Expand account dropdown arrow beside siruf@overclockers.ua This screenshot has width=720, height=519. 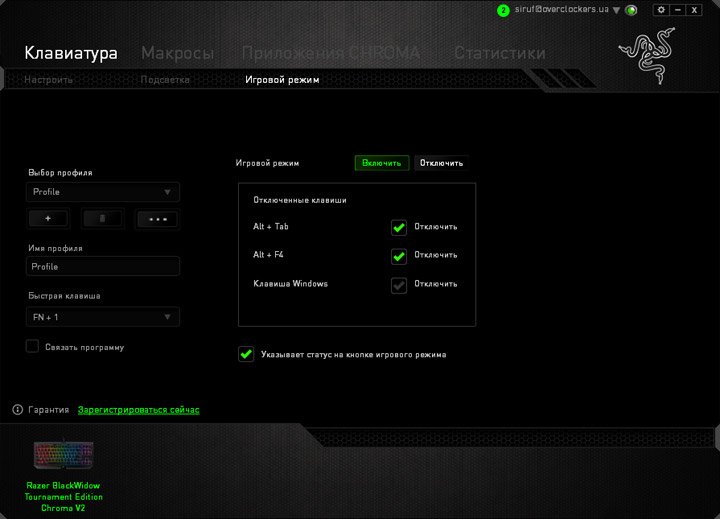point(616,10)
